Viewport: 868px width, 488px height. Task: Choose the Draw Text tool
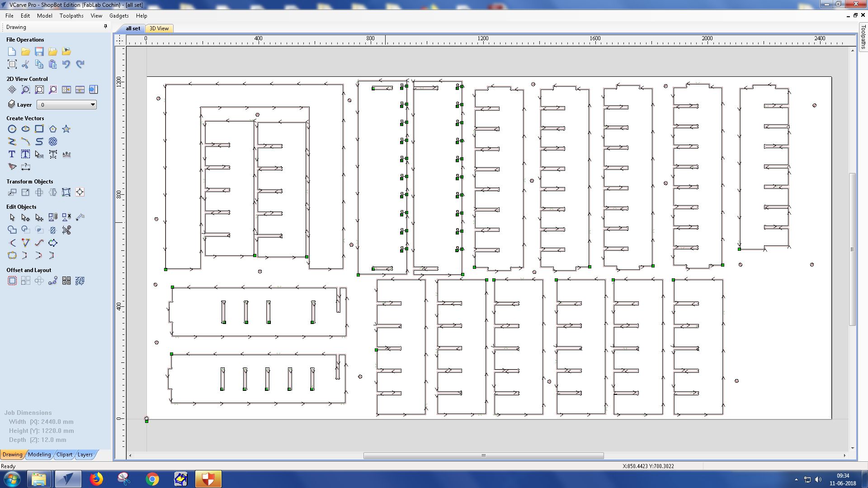click(x=12, y=155)
